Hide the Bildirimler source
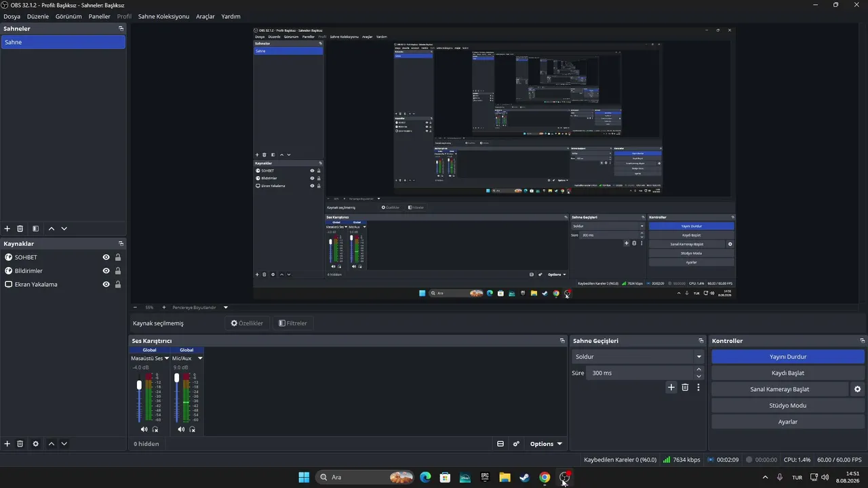 [x=106, y=270]
